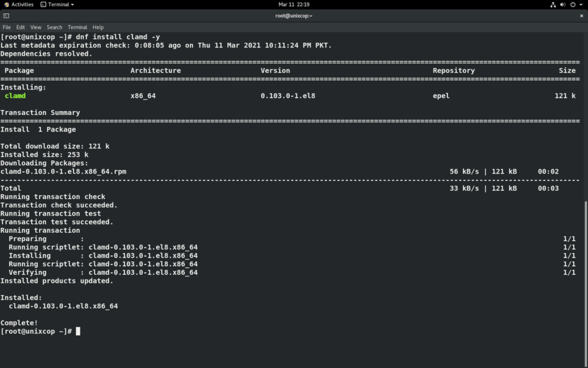Click 'Transaction test succeeded.' line

click(x=57, y=222)
